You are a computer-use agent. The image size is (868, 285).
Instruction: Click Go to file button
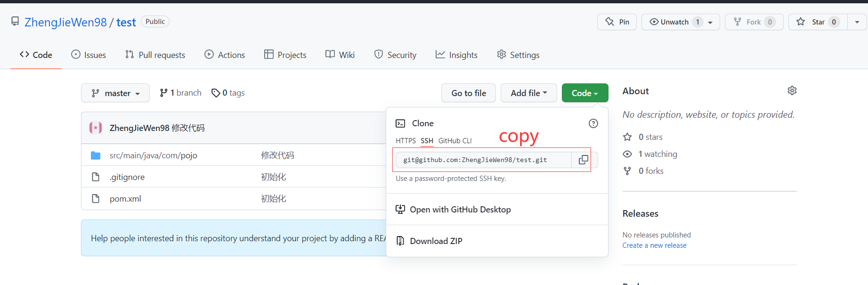469,93
